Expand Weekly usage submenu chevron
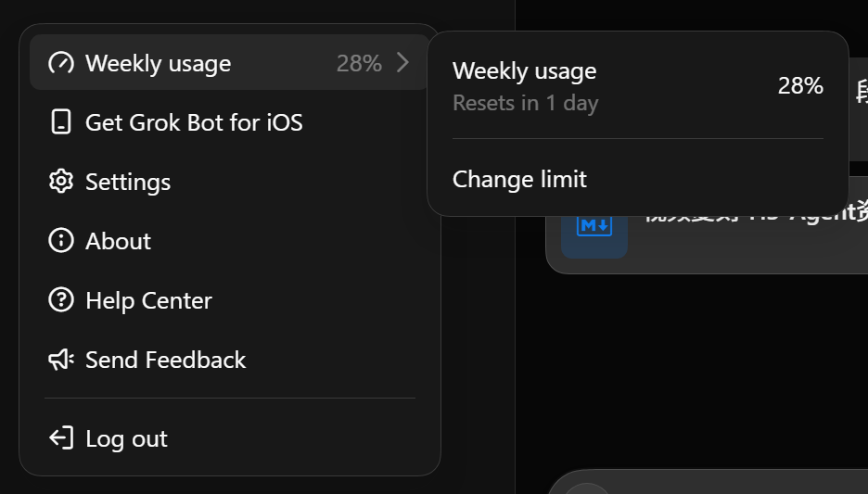Viewport: 868px width, 494px height. pos(403,62)
